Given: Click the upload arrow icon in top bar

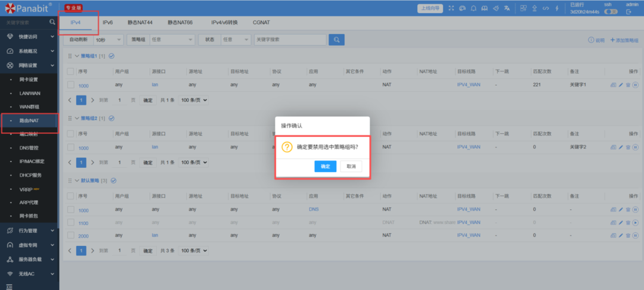Looking at the screenshot, I should pos(534,8).
